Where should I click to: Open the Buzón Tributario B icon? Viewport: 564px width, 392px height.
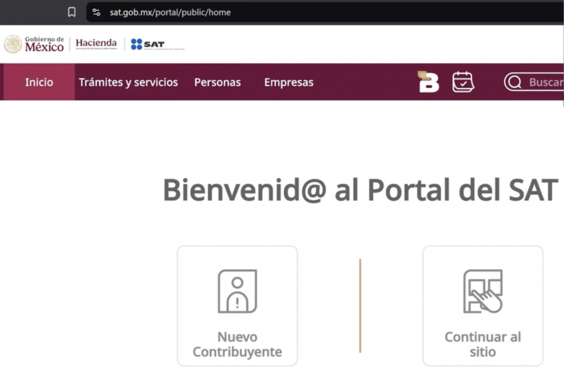click(x=428, y=82)
